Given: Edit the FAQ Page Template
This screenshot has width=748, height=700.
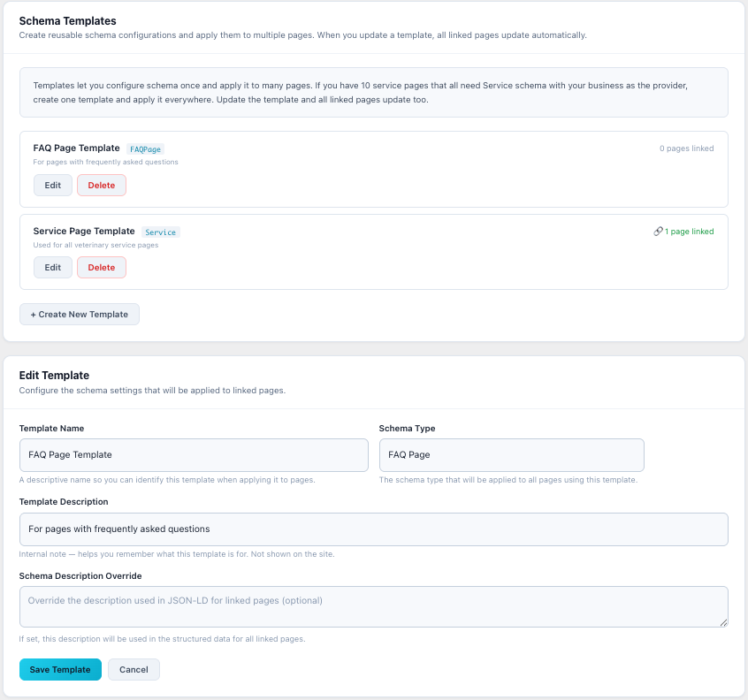Looking at the screenshot, I should click(52, 185).
